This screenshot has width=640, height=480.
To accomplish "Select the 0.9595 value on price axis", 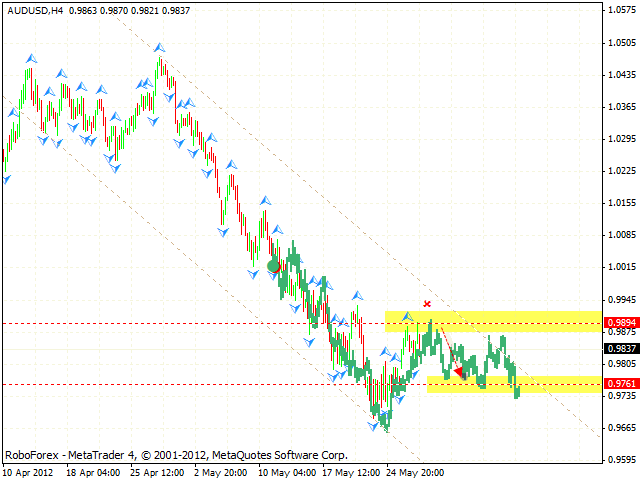I will (619, 460).
